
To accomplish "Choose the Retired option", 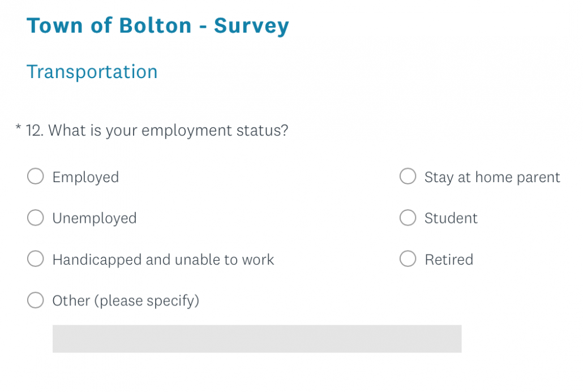I will [408, 259].
